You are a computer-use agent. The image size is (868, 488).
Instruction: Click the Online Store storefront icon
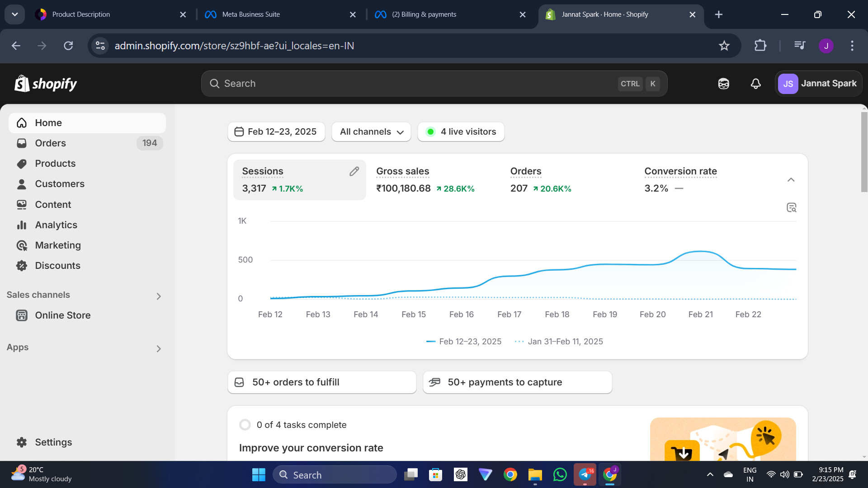(x=22, y=315)
